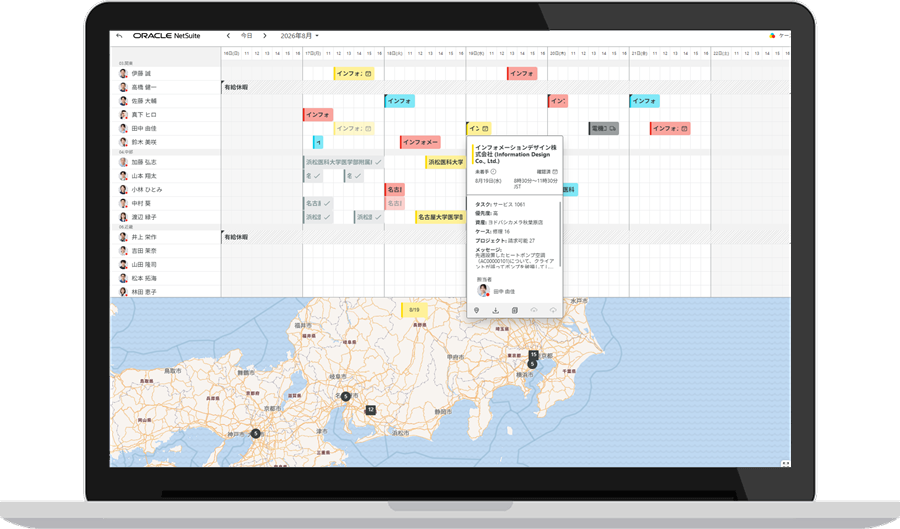Click 鈴木 美咲's avatar
900x529 pixels.
tap(123, 142)
